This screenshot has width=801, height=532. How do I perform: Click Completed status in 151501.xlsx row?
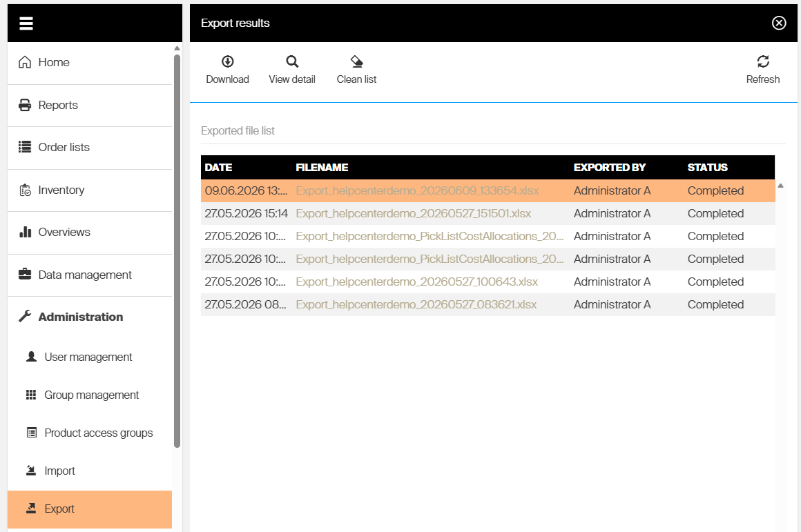[x=715, y=213]
